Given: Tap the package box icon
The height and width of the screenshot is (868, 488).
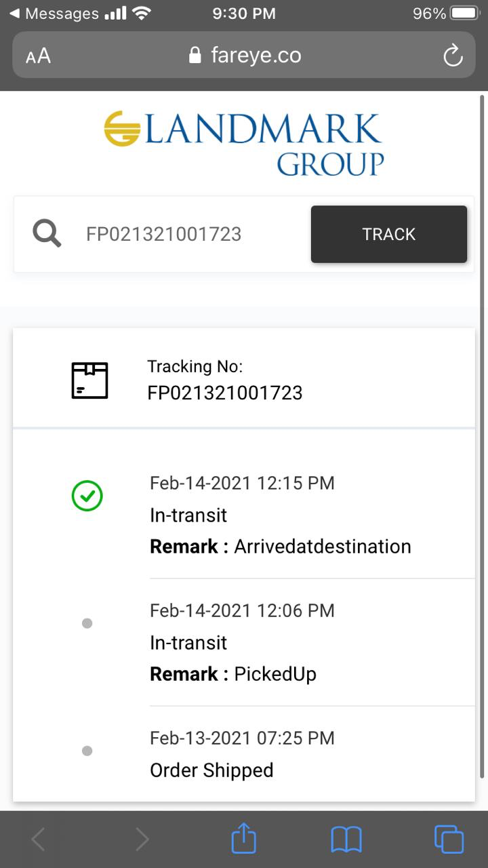Looking at the screenshot, I should [x=89, y=380].
